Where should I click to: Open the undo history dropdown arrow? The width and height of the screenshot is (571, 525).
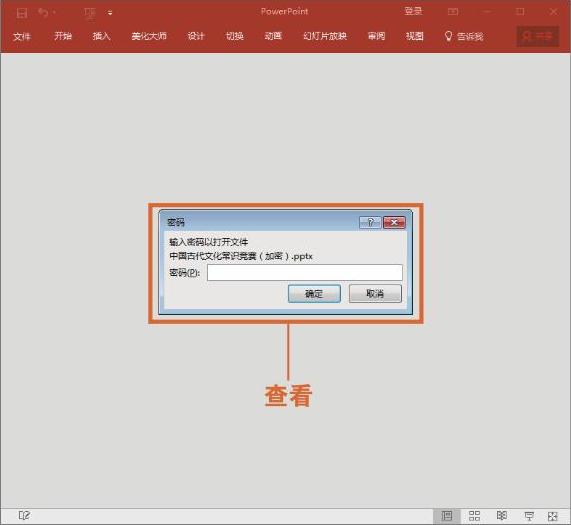tap(54, 13)
